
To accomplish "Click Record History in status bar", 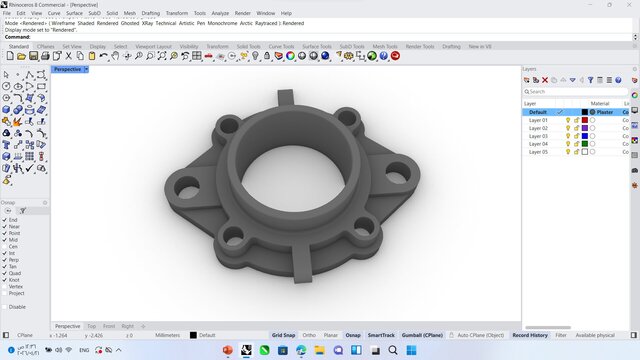I will click(x=530, y=335).
